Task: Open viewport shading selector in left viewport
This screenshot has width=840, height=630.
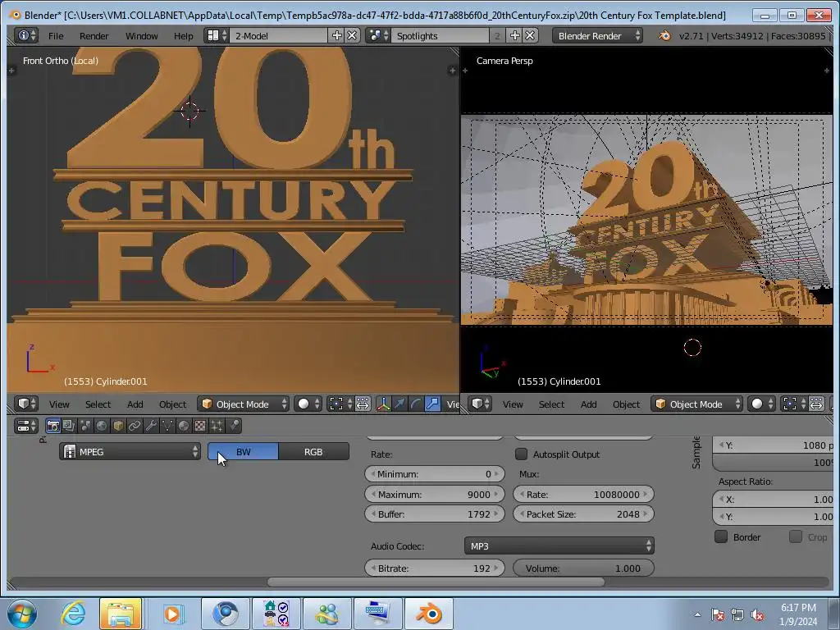Action: tap(308, 404)
